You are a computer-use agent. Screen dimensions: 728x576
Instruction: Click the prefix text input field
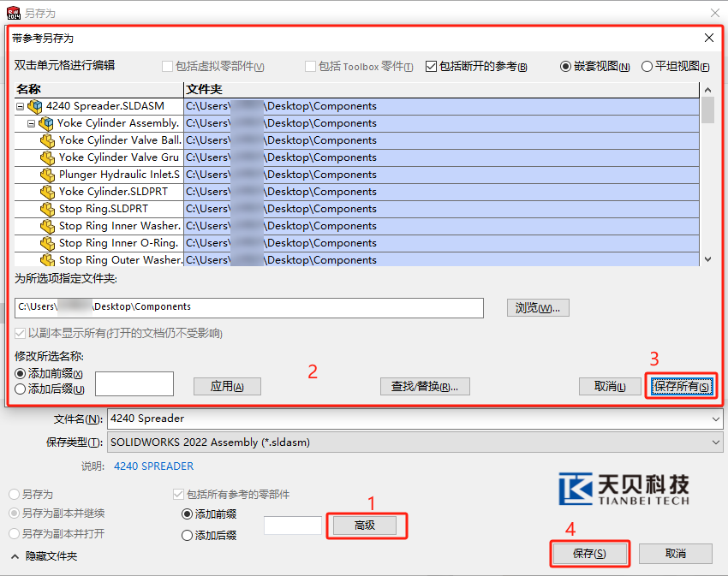(x=134, y=384)
